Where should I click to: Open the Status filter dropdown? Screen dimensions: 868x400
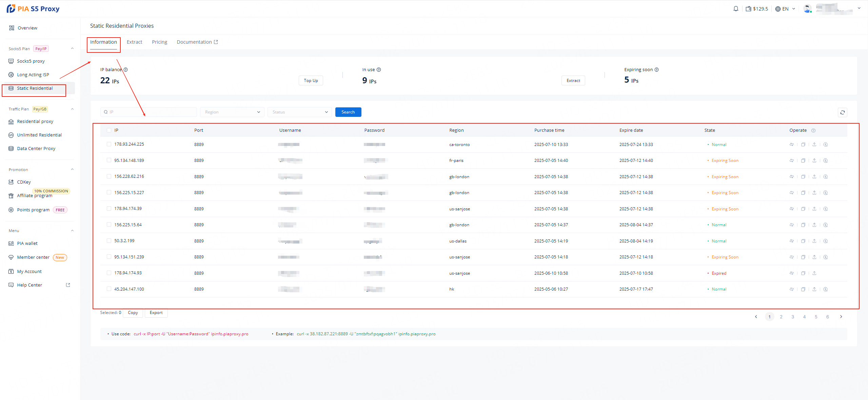click(299, 112)
